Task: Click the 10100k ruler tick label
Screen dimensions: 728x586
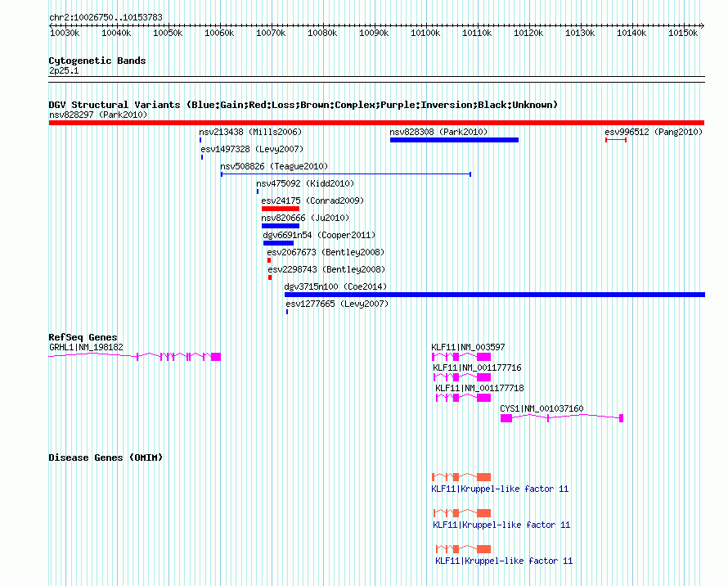Action: (425, 33)
